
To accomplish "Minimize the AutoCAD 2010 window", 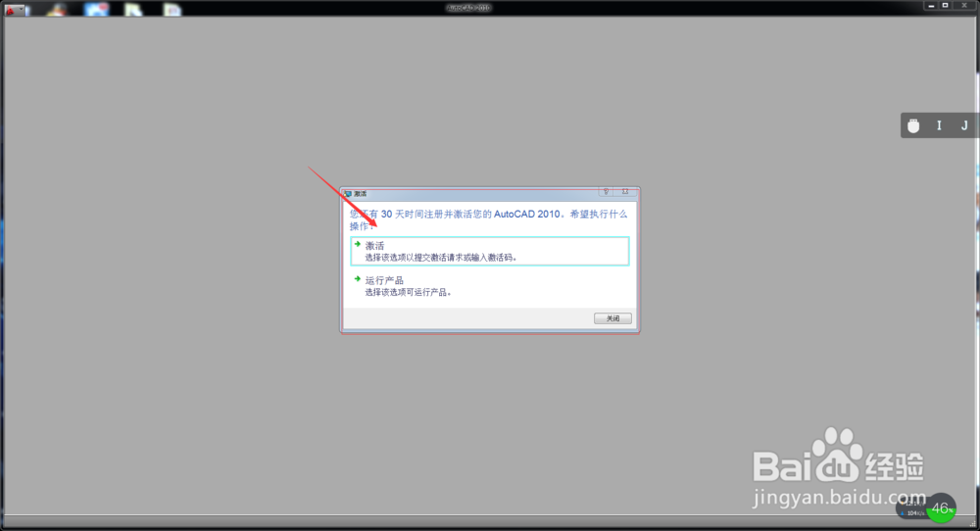I will pyautogui.click(x=931, y=6).
